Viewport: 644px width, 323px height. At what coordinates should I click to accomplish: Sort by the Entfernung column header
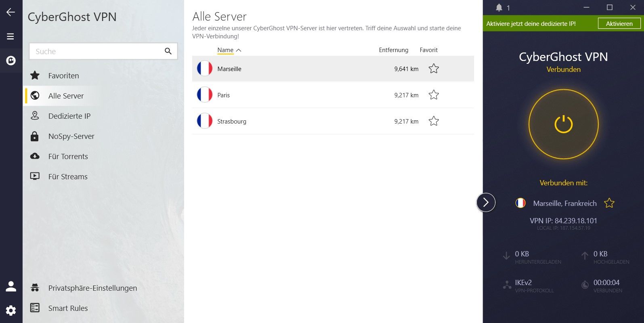393,50
